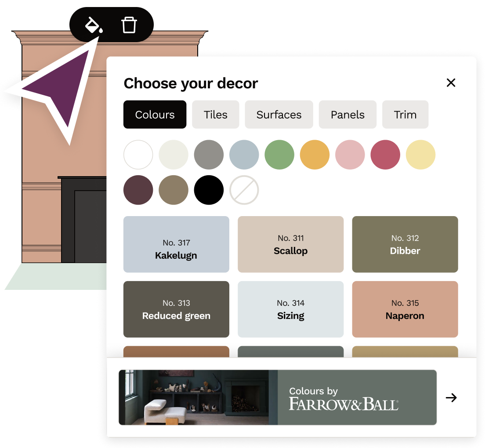Screen dimensions: 485x448
Task: Select colour No. 317 Kakelugn
Action: tap(176, 244)
